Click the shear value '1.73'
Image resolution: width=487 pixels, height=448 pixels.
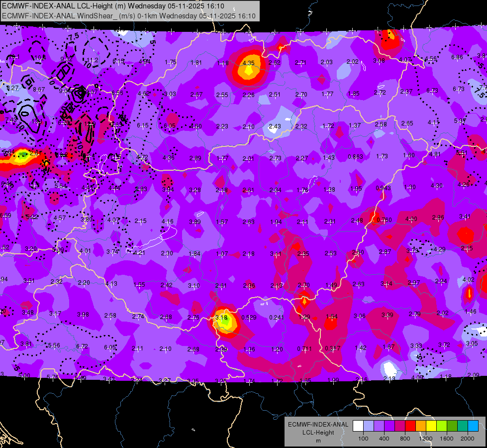[382, 156]
